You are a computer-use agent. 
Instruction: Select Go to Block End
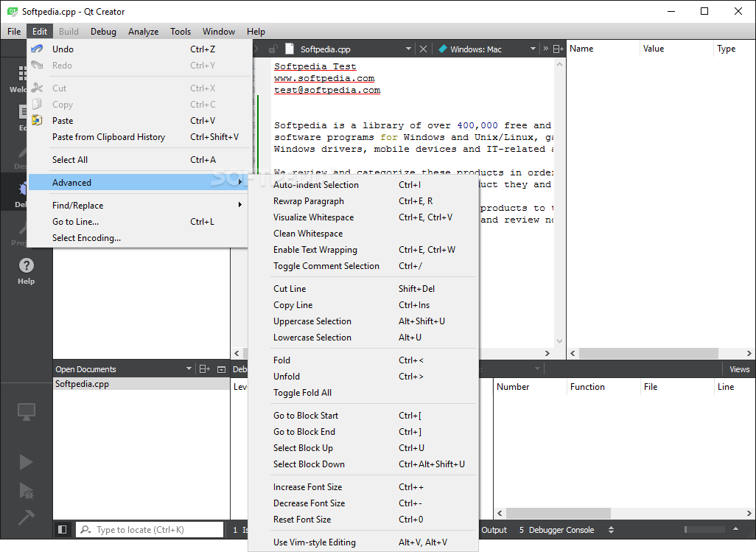[363, 431]
